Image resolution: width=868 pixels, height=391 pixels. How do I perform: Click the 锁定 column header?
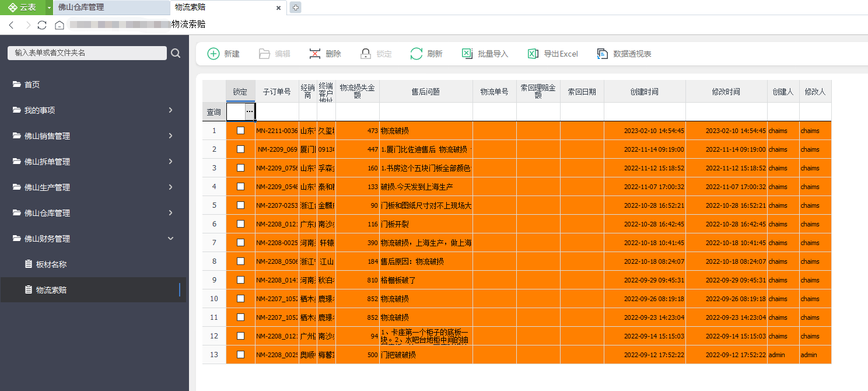coord(240,92)
